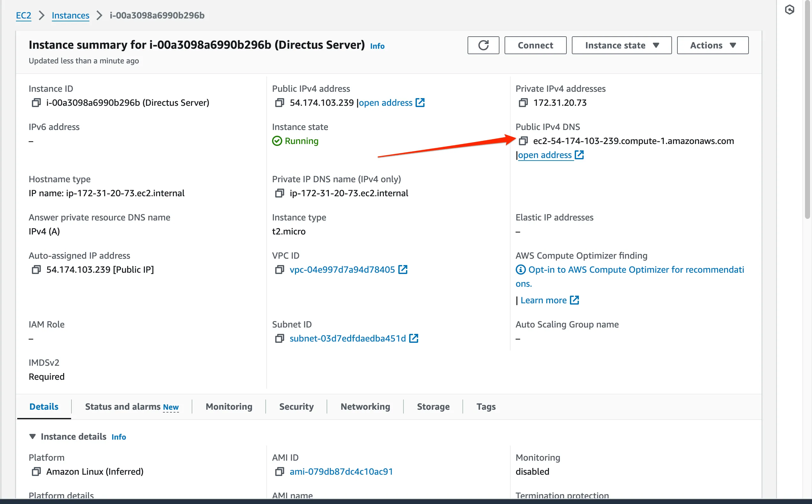This screenshot has width=812, height=504.
Task: Switch to the Security tab
Action: [296, 406]
